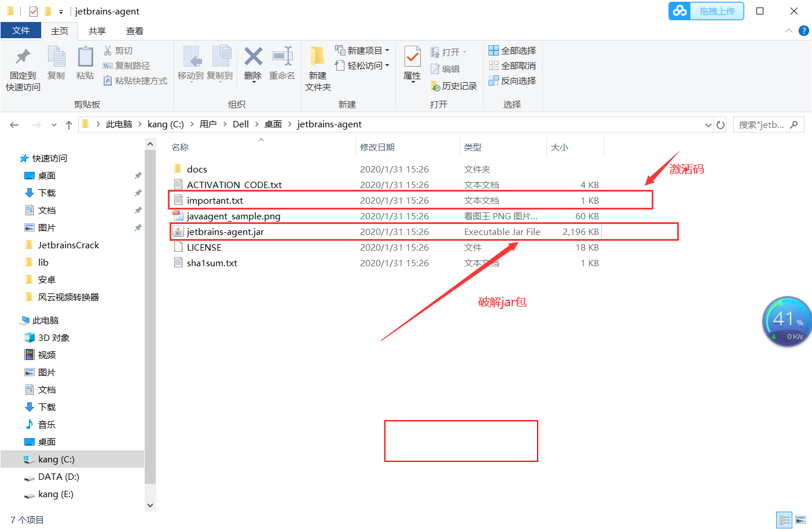Viewport: 812px width, 529px height.
Task: Click Move To (移动到) icon
Action: (192, 57)
